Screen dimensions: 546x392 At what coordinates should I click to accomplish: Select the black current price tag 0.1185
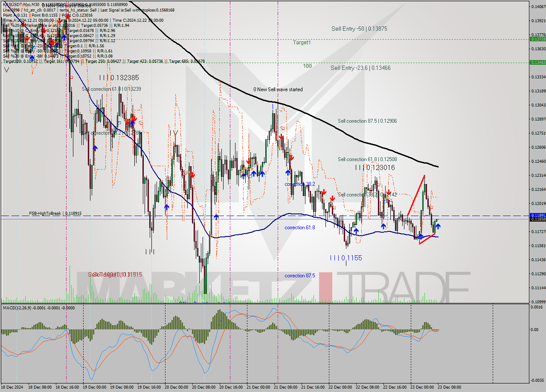537,219
